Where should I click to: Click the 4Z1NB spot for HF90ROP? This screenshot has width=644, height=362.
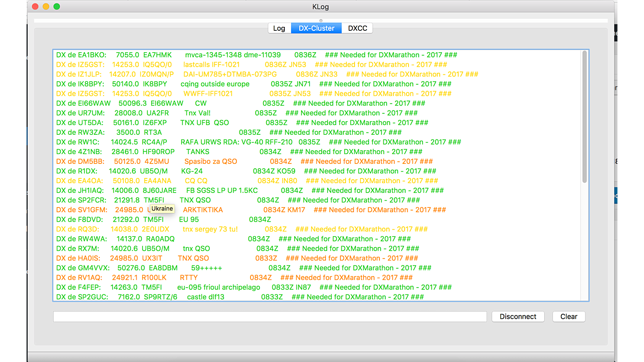(239, 152)
